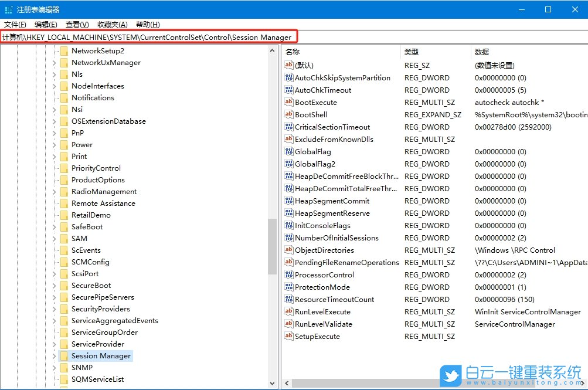The width and height of the screenshot is (588, 390).
Task: Click the ProtectionMode DWORD icon
Action: tap(288, 287)
